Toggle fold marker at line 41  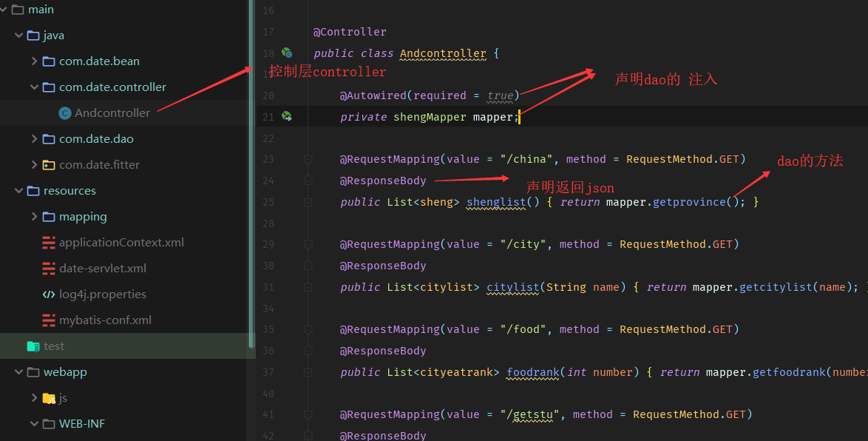[308, 414]
